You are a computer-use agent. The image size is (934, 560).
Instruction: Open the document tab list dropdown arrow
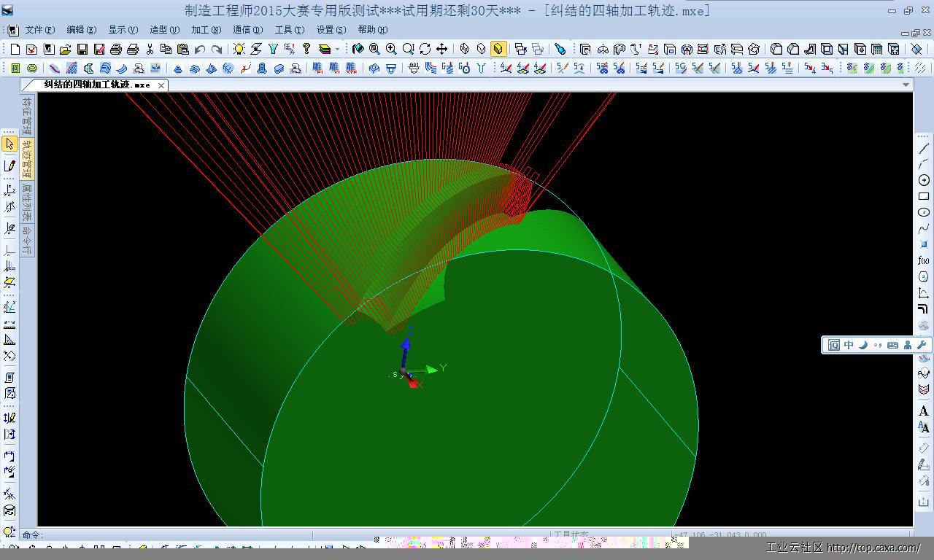click(x=906, y=85)
